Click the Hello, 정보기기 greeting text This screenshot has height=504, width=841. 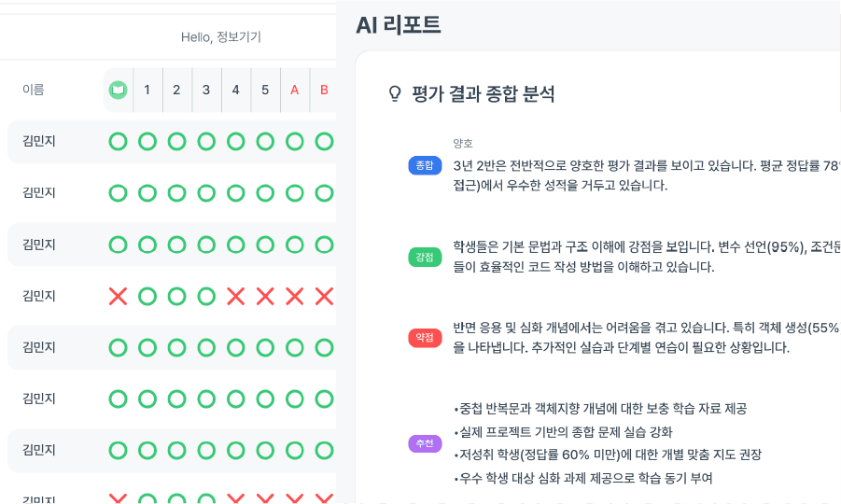pyautogui.click(x=221, y=37)
